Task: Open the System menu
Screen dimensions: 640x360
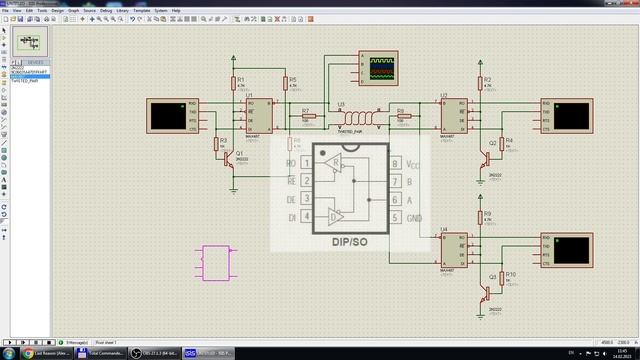Action: (161, 11)
